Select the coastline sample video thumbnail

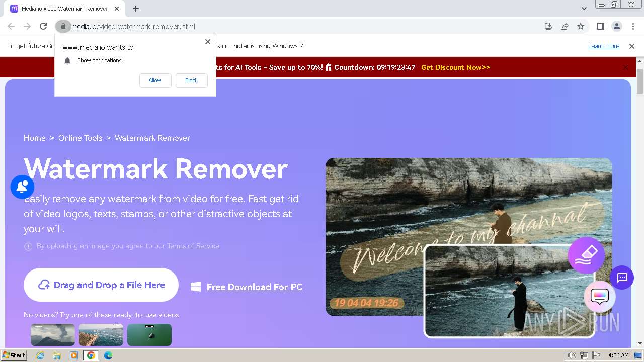pyautogui.click(x=101, y=335)
